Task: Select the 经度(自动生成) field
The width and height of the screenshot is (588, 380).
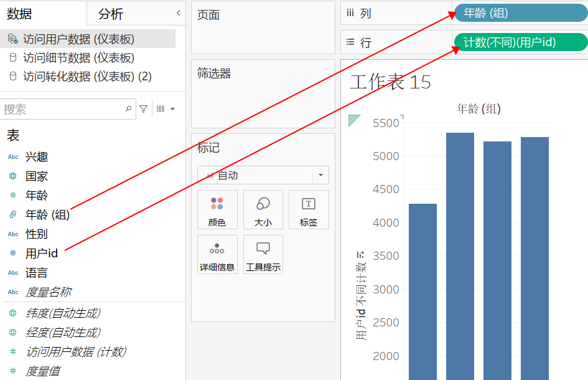Action: pyautogui.click(x=63, y=332)
